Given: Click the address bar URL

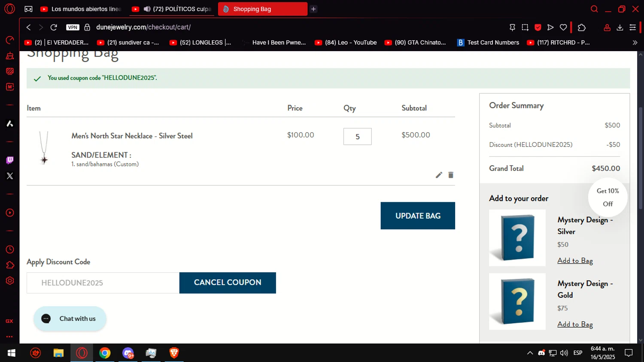Looking at the screenshot, I should (x=143, y=27).
